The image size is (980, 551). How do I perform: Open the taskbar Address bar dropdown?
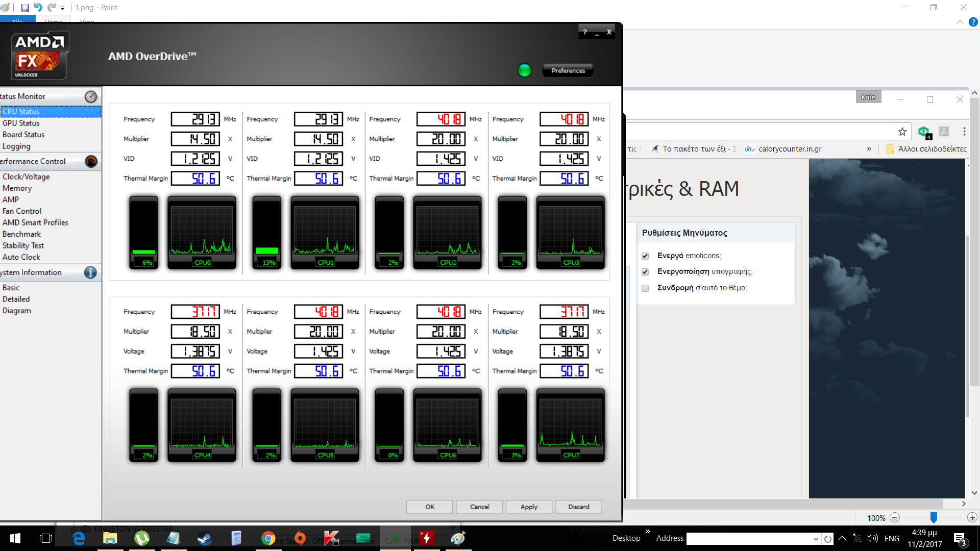(x=816, y=539)
